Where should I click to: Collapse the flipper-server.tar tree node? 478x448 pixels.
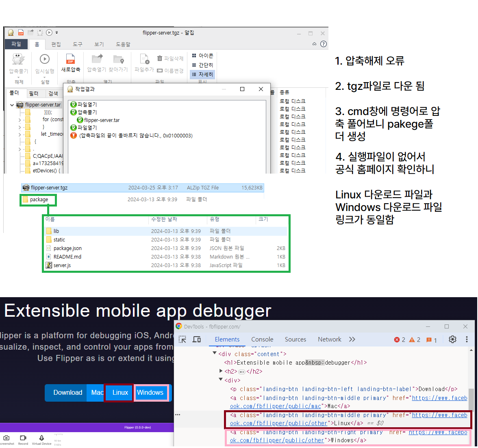tap(12, 105)
